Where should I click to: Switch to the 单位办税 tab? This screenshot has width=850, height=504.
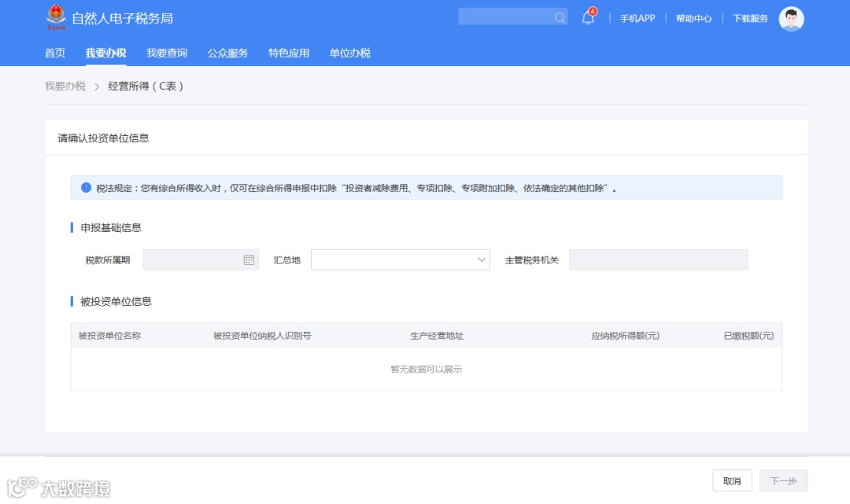pos(349,53)
